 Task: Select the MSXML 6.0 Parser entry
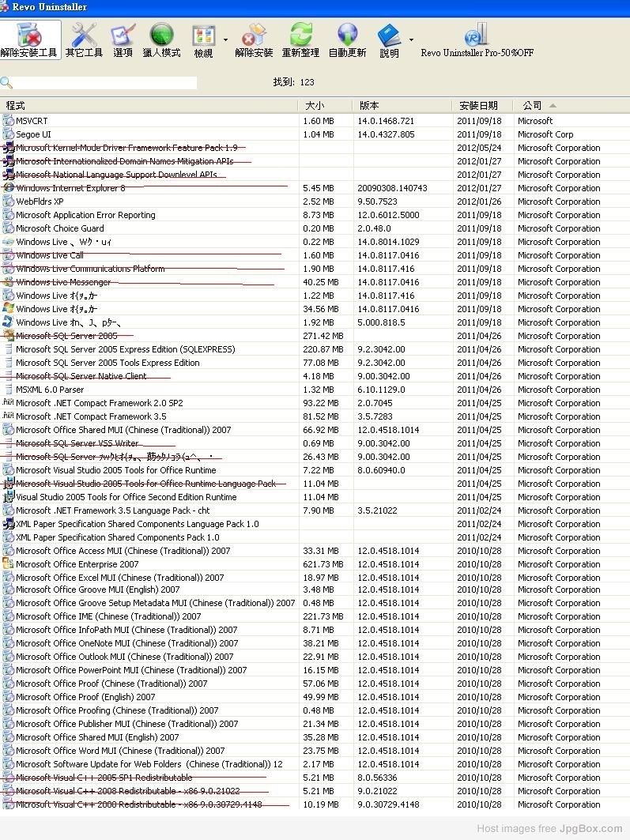pyautogui.click(x=50, y=390)
